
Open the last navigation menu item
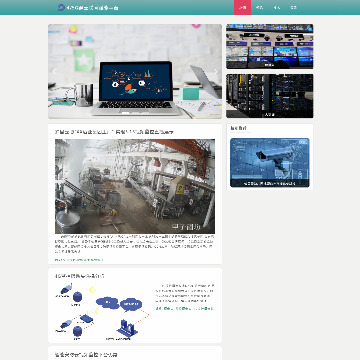[293, 7]
